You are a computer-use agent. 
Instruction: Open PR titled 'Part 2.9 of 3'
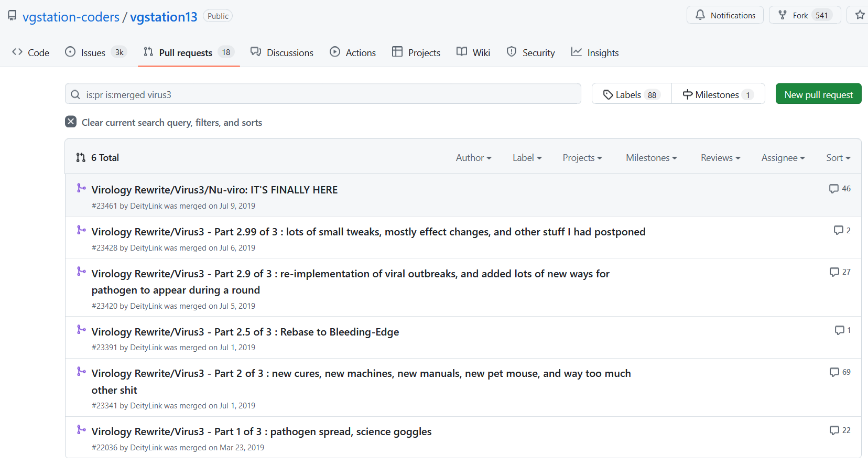tap(351, 282)
